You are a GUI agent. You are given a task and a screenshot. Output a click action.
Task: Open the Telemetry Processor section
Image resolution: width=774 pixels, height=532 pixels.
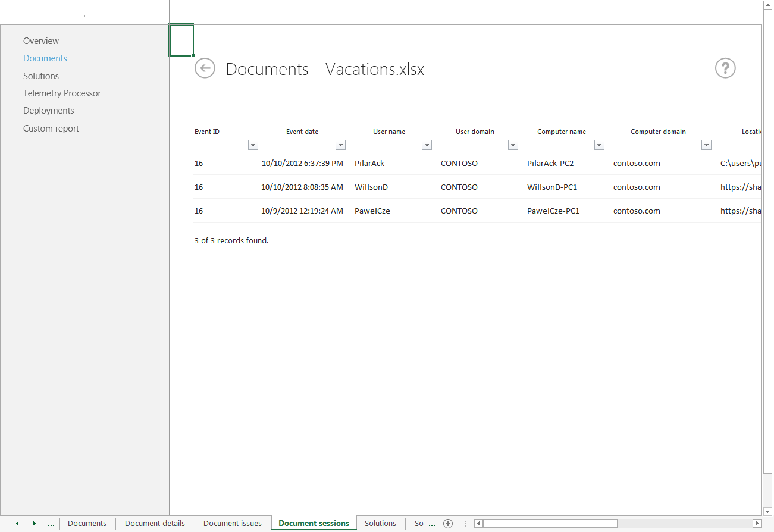pos(62,93)
